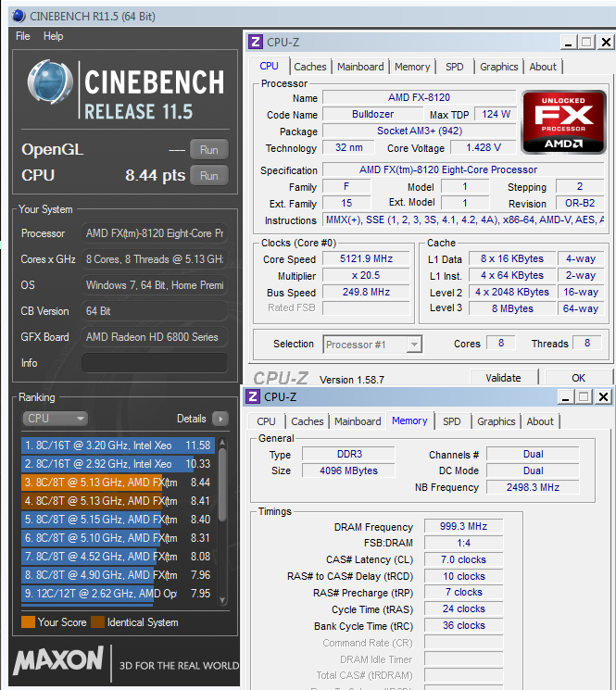The height and width of the screenshot is (690, 616).
Task: Click the brown Identical System legend swatch
Action: 97,622
